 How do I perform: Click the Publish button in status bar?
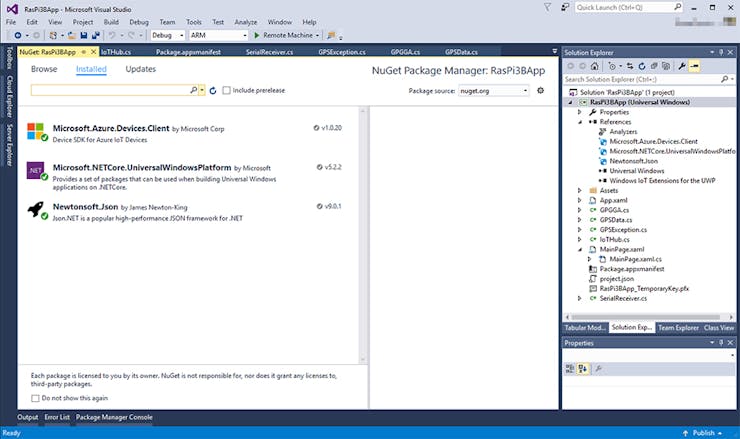703,433
